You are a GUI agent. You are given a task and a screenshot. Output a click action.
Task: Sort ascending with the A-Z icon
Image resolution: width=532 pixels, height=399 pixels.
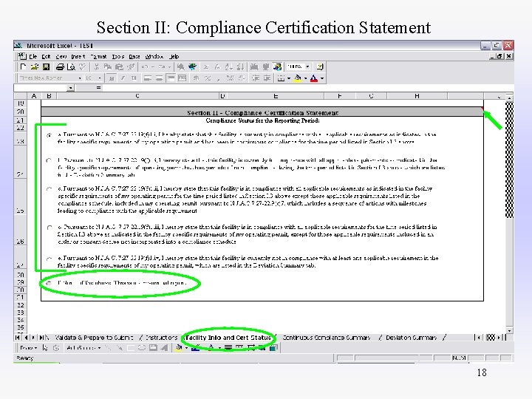point(229,66)
